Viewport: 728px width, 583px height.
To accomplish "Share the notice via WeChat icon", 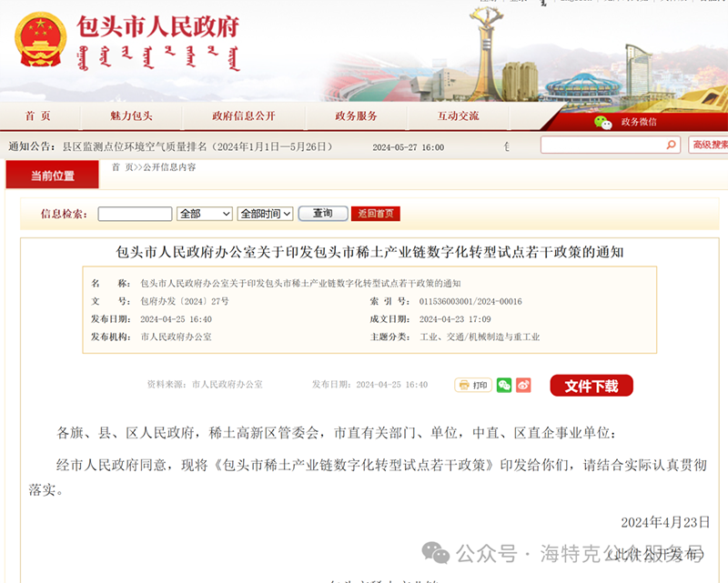I will (504, 385).
